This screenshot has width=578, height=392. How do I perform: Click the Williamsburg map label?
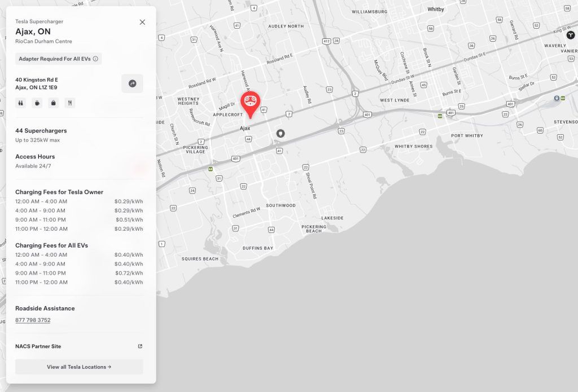369,12
